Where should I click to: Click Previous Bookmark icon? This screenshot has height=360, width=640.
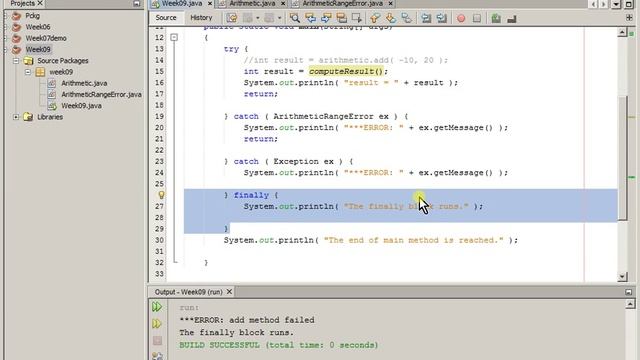click(375, 18)
